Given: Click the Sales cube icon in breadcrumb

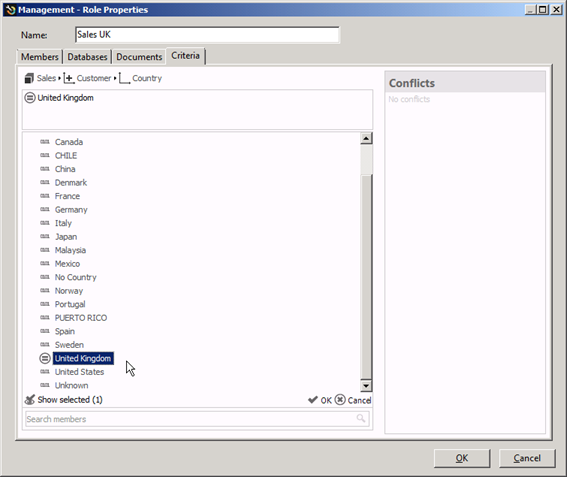Looking at the screenshot, I should tap(29, 78).
